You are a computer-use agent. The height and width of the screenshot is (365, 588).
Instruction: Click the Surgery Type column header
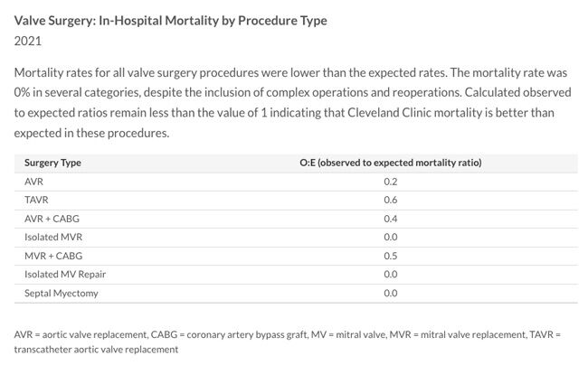pos(54,163)
